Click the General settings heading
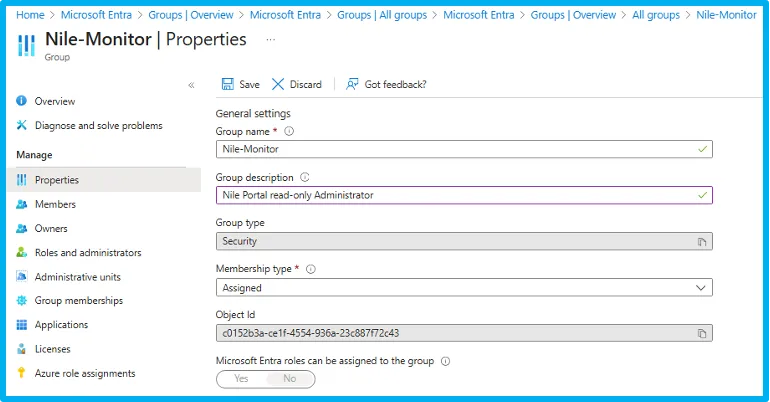Image resolution: width=770 pixels, height=402 pixels. [x=253, y=113]
